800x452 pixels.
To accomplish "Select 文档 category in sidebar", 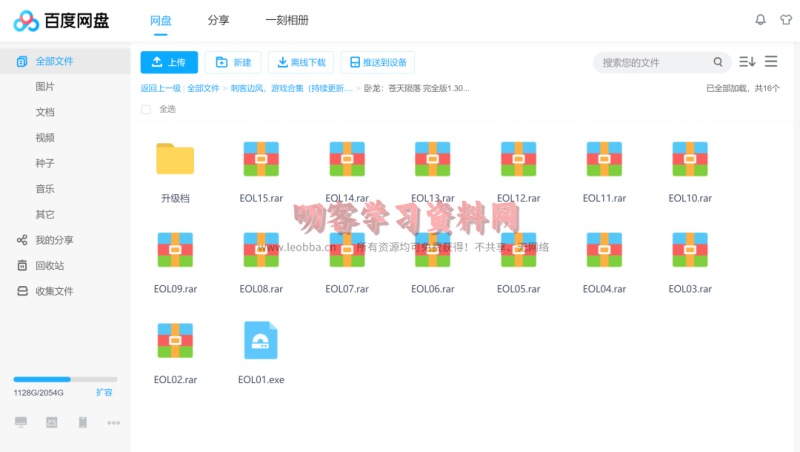I will [45, 112].
